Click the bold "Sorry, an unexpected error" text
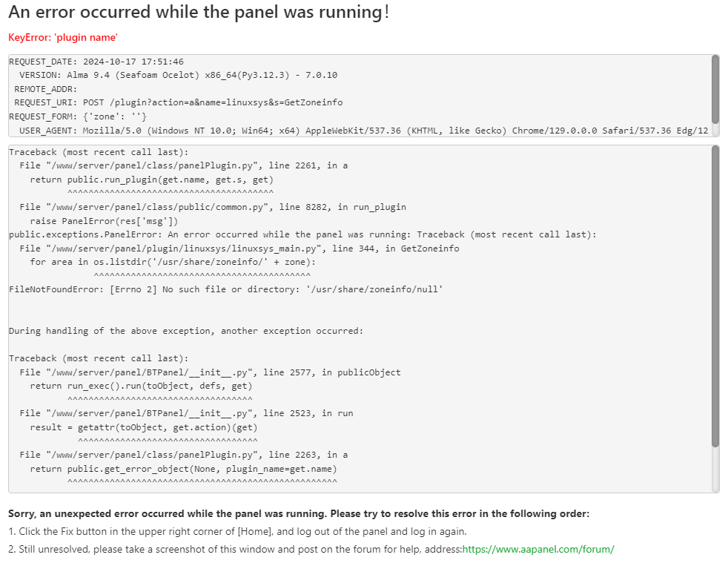This screenshot has height=566, width=728. click(x=298, y=513)
